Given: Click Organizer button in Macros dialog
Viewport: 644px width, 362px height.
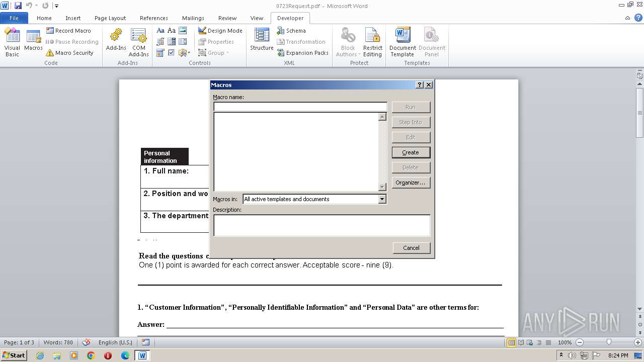Looking at the screenshot, I should coord(411,183).
